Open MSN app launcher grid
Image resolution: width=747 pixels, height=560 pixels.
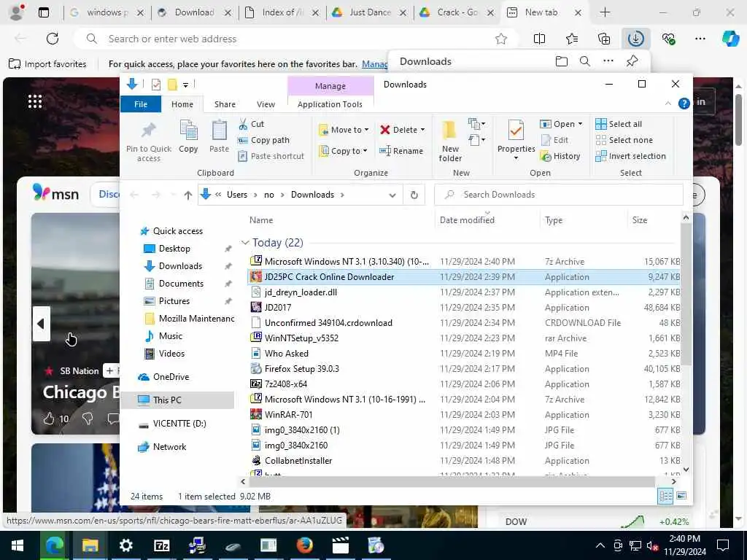pos(35,101)
